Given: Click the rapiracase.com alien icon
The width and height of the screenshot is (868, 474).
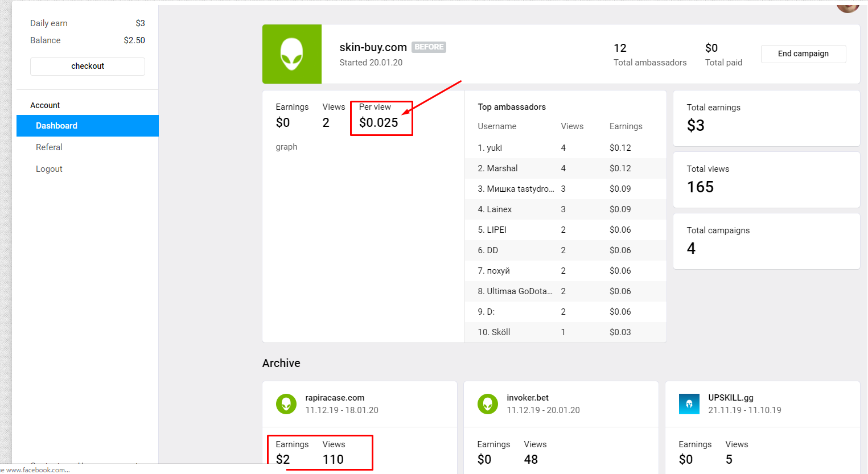Looking at the screenshot, I should 286,404.
